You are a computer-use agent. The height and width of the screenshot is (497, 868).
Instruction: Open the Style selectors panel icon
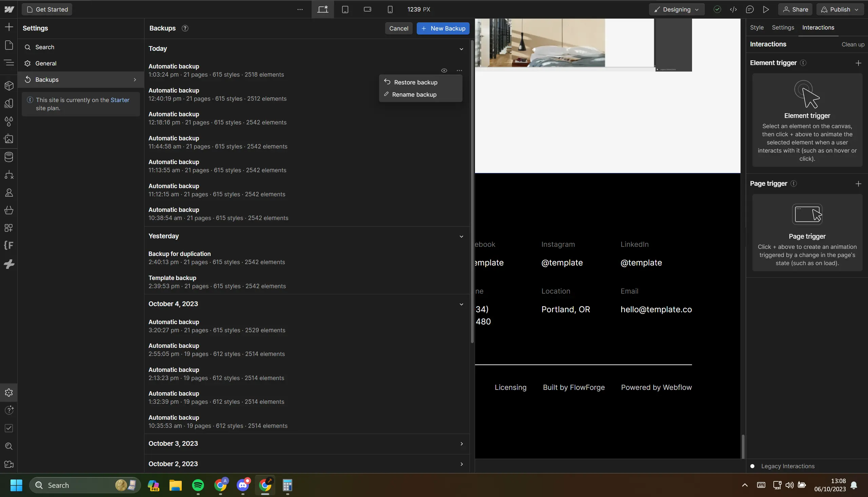coord(9,103)
